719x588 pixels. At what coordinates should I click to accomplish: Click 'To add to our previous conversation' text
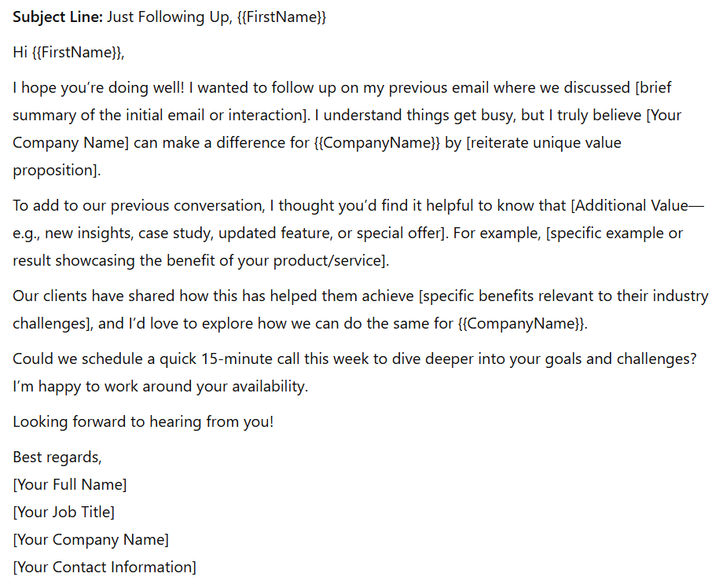138,205
